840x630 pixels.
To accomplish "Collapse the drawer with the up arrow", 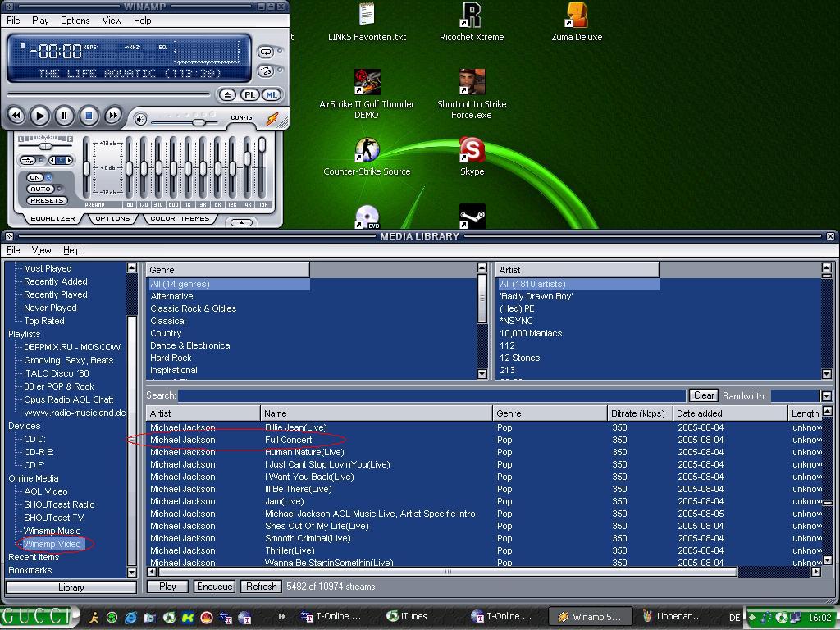I will coord(240,222).
